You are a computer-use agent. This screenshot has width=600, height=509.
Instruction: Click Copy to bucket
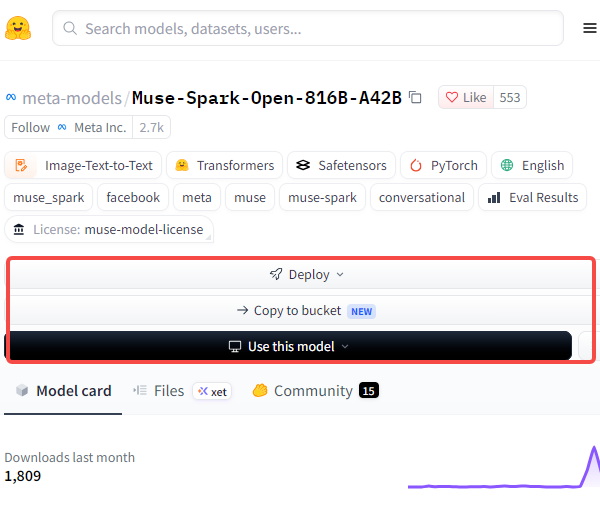click(307, 310)
